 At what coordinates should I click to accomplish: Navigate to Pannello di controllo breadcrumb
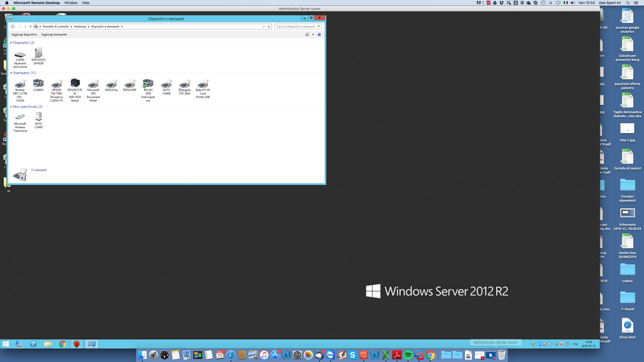[x=56, y=27]
